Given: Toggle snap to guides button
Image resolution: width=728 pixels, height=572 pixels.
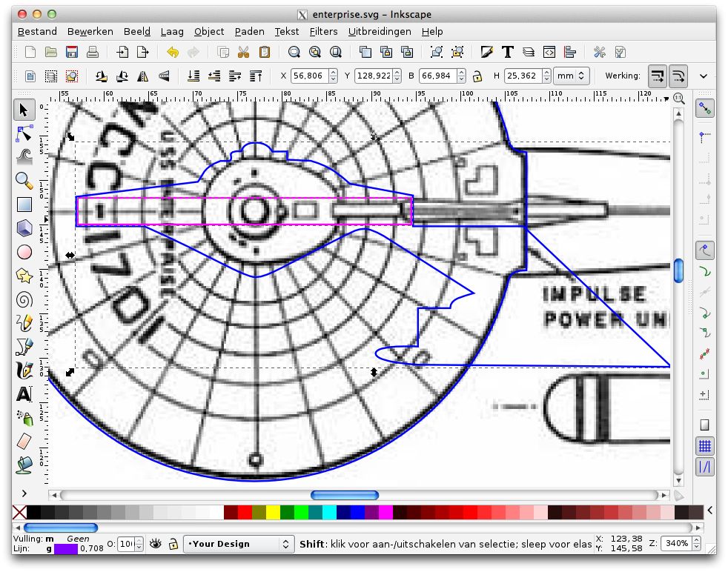Looking at the screenshot, I should [x=704, y=467].
